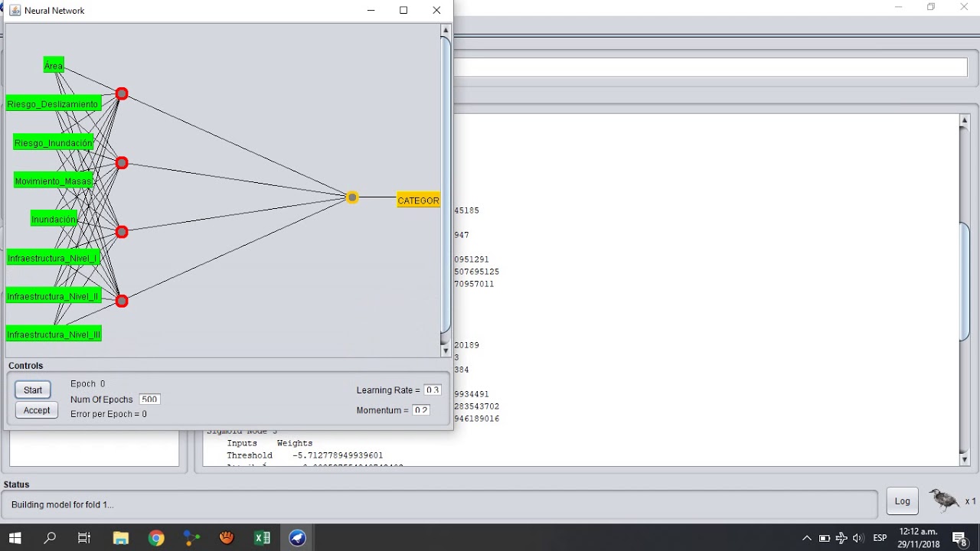The height and width of the screenshot is (551, 980).
Task: Click the Threshold weight text line
Action: click(305, 455)
